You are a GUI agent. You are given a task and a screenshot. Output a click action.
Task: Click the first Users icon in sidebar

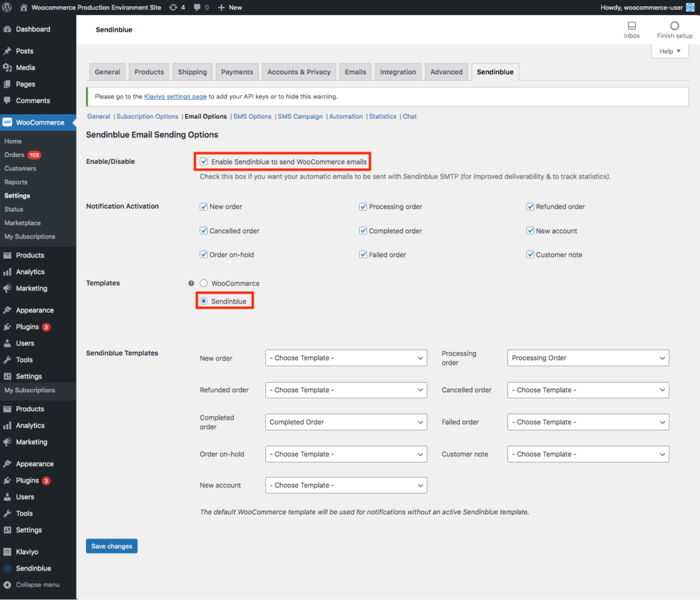(7, 343)
